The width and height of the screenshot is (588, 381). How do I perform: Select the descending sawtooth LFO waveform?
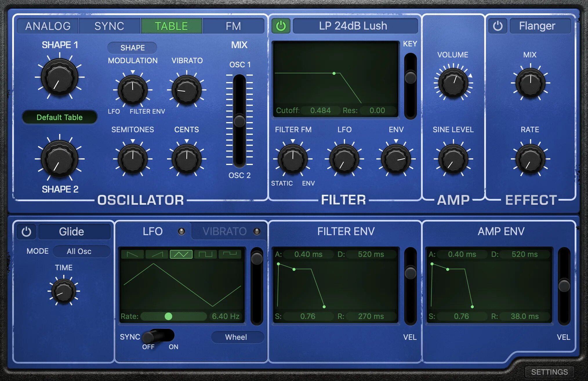coord(133,254)
